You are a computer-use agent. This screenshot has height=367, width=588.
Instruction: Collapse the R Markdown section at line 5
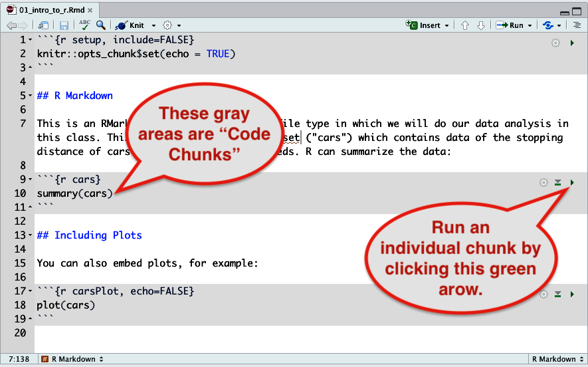point(31,96)
